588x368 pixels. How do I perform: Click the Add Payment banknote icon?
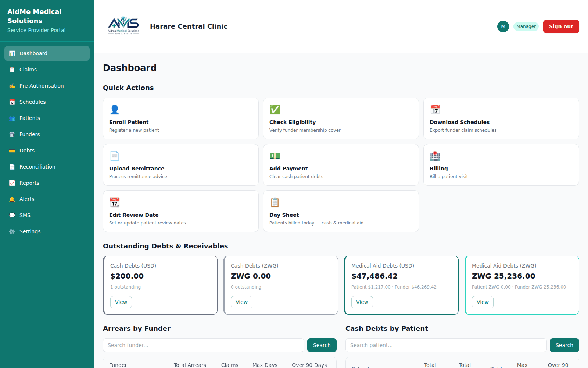[275, 156]
